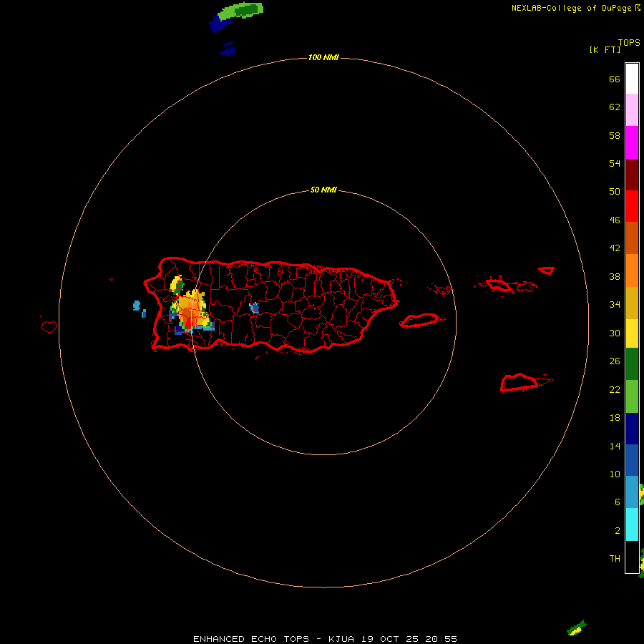Click the KJUA radar site identifier

point(341,639)
